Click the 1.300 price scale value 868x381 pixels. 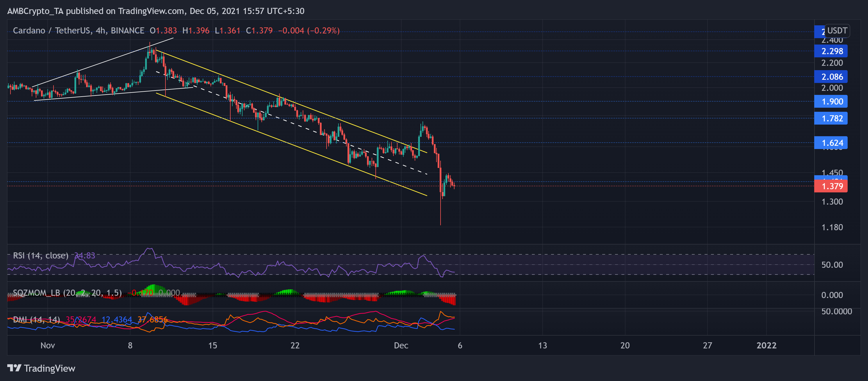(832, 202)
